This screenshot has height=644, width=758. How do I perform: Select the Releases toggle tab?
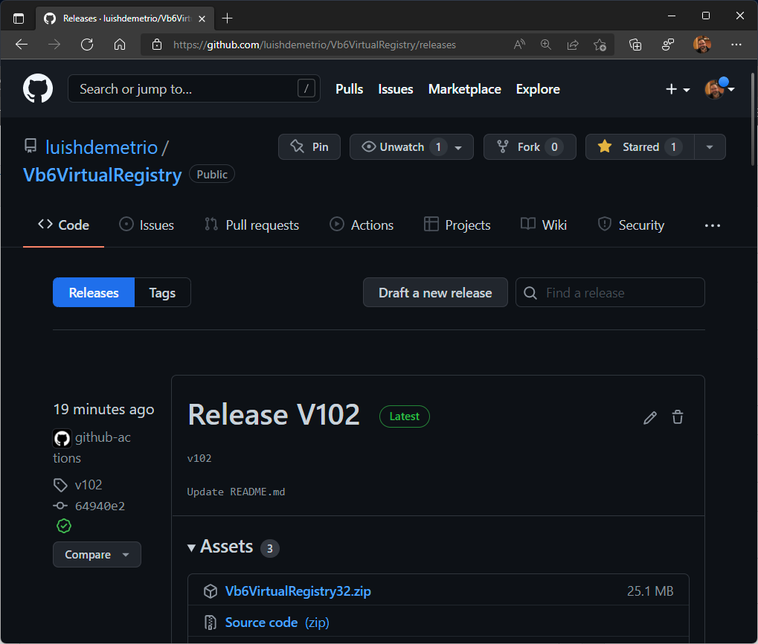[94, 292]
